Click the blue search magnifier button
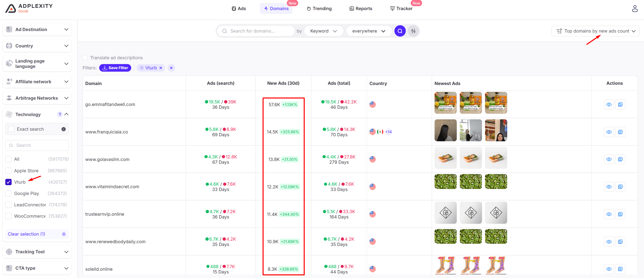 click(400, 31)
